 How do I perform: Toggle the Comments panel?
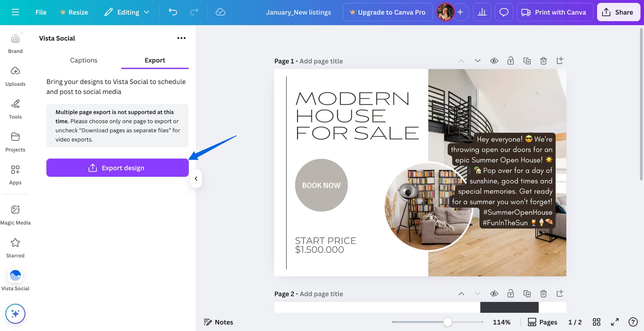click(504, 12)
